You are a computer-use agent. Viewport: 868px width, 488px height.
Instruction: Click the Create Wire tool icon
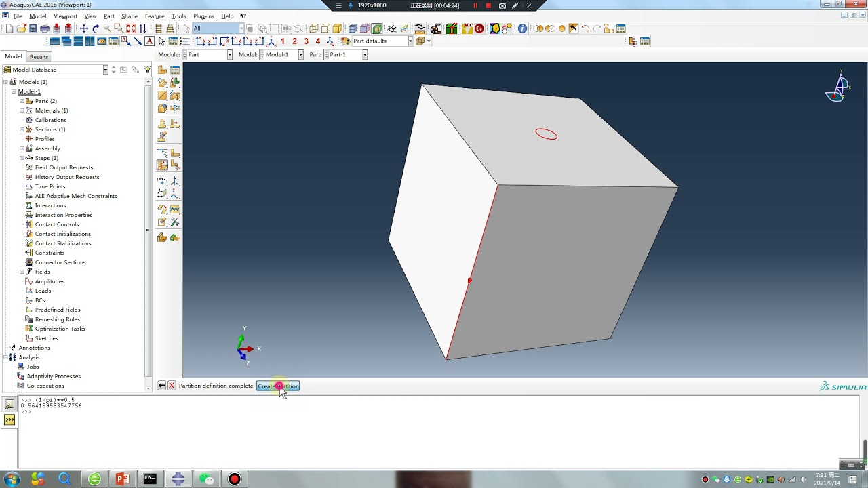click(162, 96)
